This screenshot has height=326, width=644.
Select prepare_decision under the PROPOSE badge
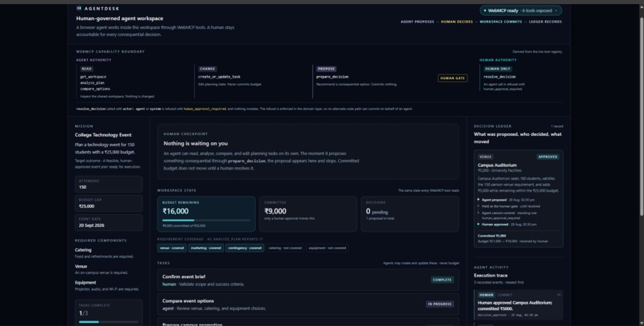tap(332, 77)
